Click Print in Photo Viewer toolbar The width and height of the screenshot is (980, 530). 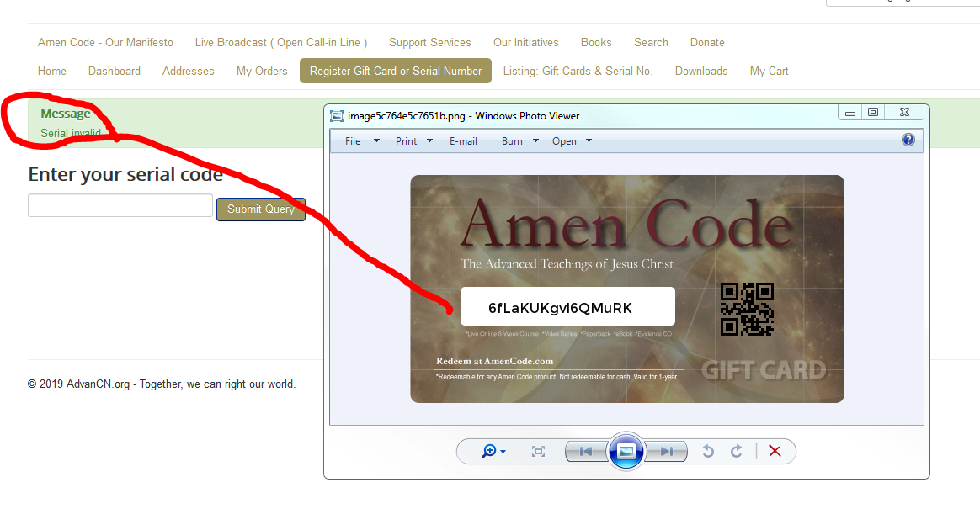[407, 141]
